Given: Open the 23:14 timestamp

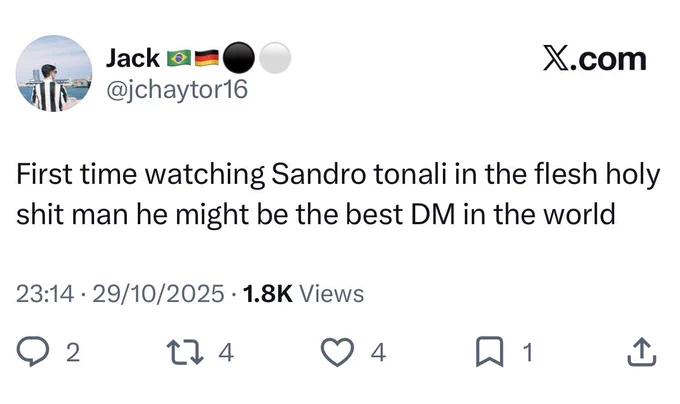Looking at the screenshot, I should 45,294.
